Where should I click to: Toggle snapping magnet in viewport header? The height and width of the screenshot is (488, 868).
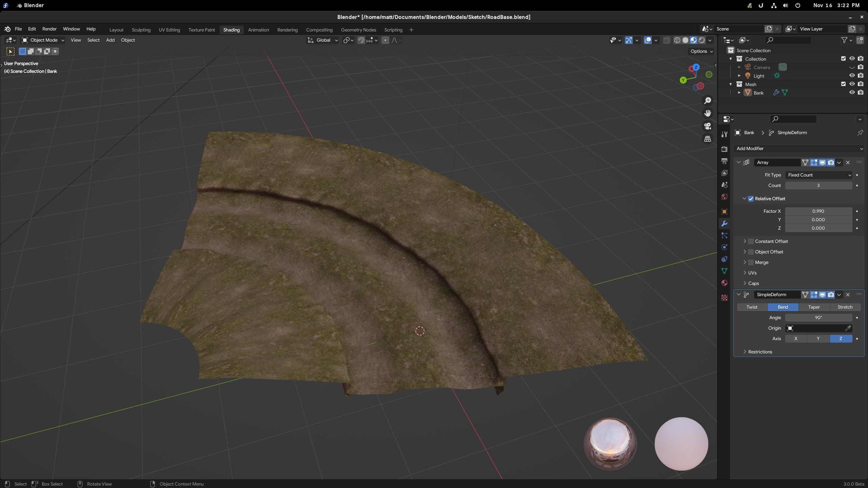361,40
